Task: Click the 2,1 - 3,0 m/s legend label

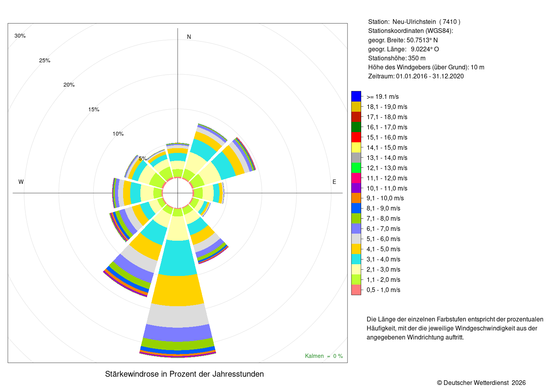Action: point(384,269)
